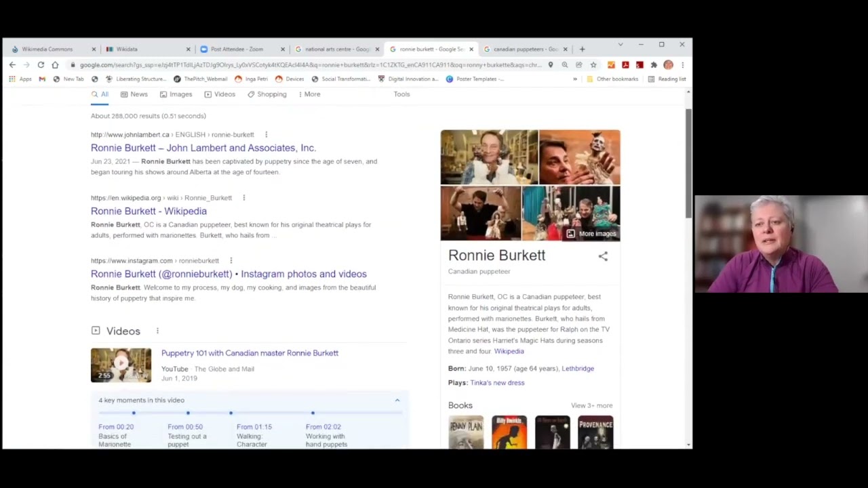Jump to key moment From 02:02
The image size is (868, 488).
pyautogui.click(x=323, y=427)
